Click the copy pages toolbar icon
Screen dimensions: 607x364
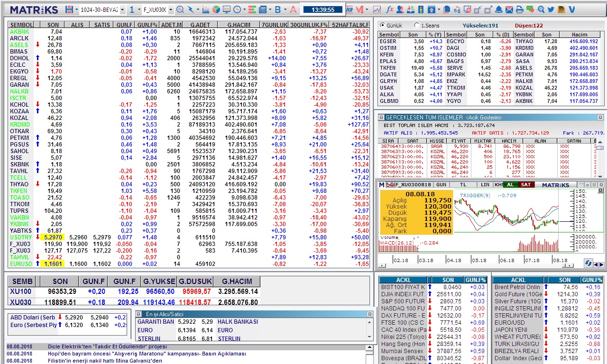tap(447, 9)
